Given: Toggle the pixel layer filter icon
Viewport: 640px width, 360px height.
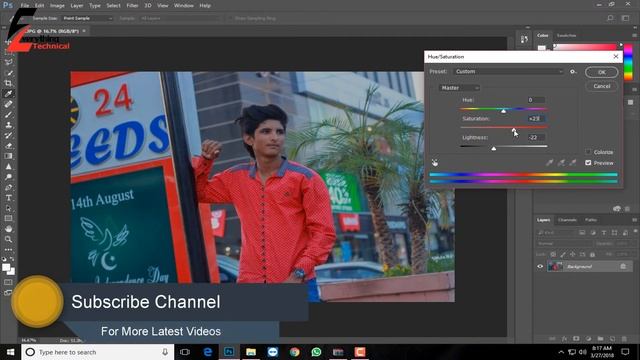Looking at the screenshot, I should [582, 233].
